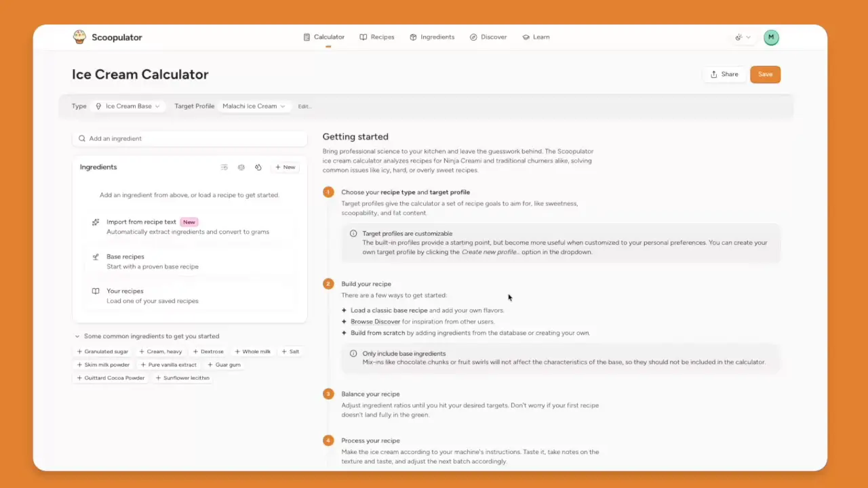Open the Malachi Ice Cream target profile dropdown
868x488 pixels.
pos(254,106)
